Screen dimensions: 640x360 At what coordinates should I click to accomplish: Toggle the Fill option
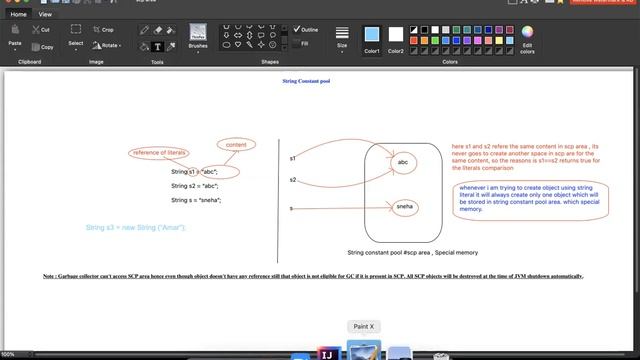[301, 43]
